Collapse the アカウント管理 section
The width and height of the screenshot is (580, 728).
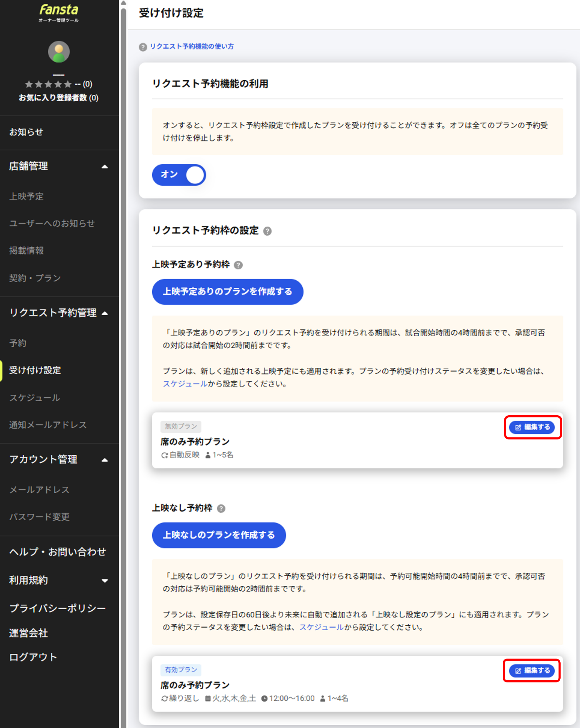pyautogui.click(x=105, y=460)
